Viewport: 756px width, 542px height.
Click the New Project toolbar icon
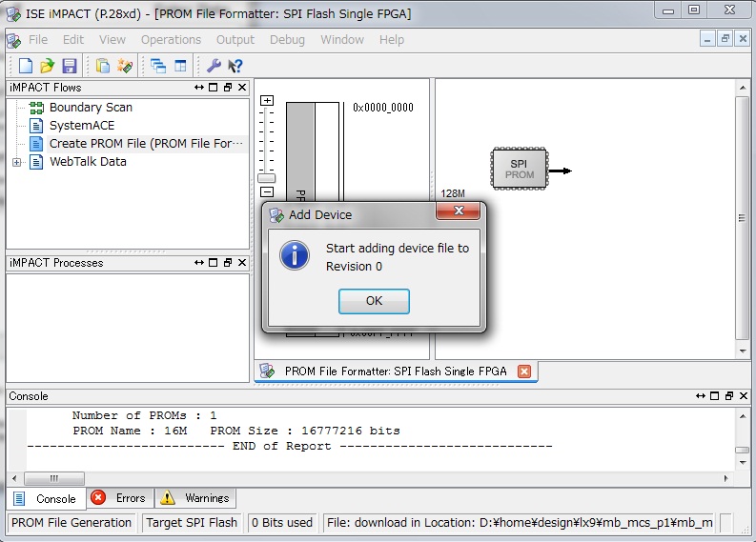click(25, 66)
